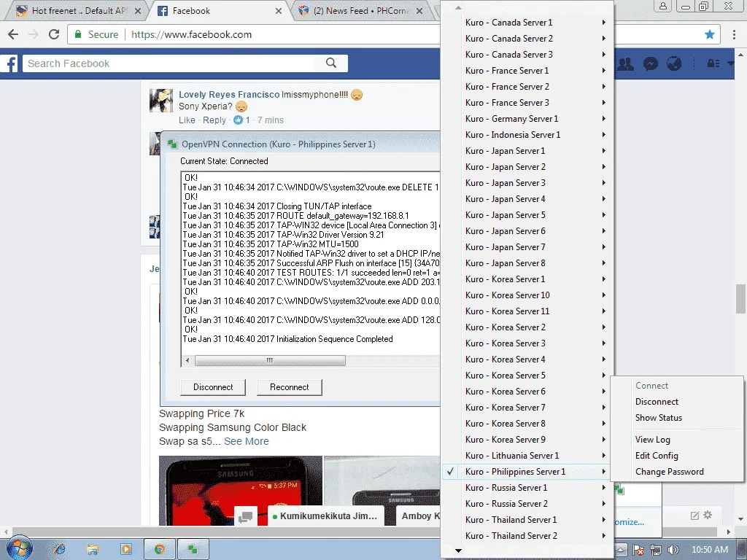
Task: Close the Hot freenet tab
Action: coord(138,11)
